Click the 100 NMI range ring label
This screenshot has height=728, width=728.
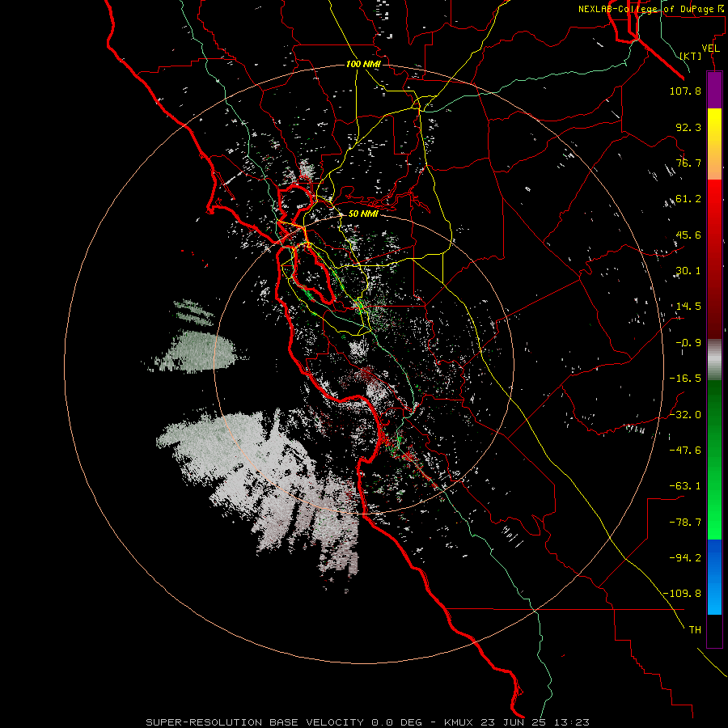[x=363, y=64]
